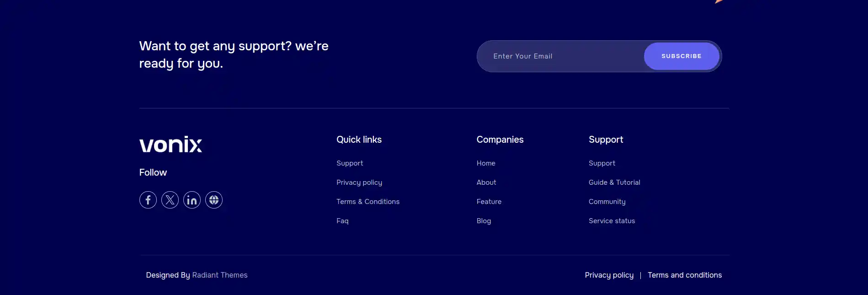Visit the Radiant Themes credit link
Image resolution: width=868 pixels, height=295 pixels.
[220, 275]
